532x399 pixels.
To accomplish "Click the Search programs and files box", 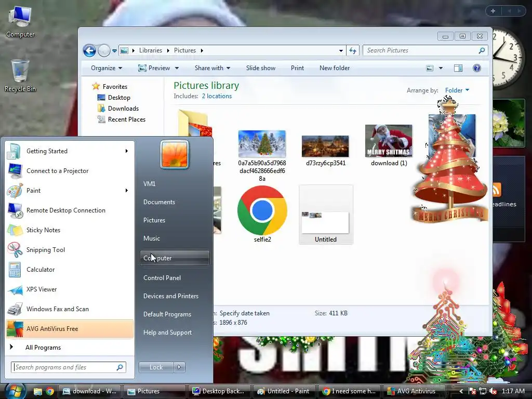I will pyautogui.click(x=69, y=367).
